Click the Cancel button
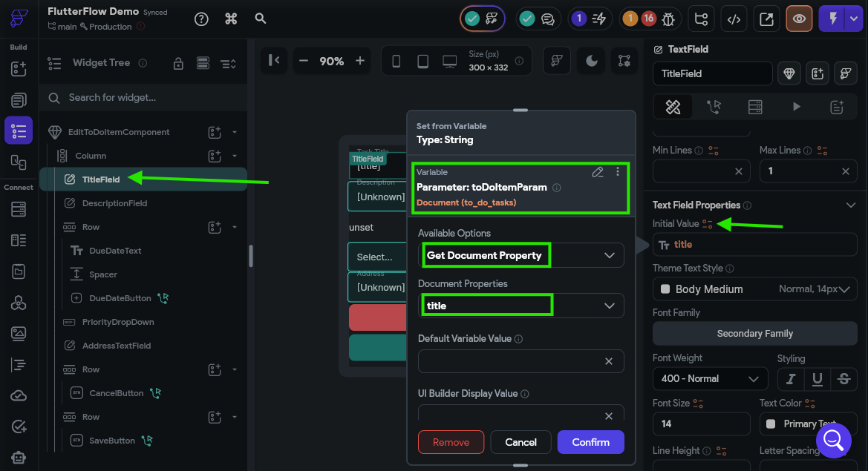The image size is (868, 471). point(521,442)
